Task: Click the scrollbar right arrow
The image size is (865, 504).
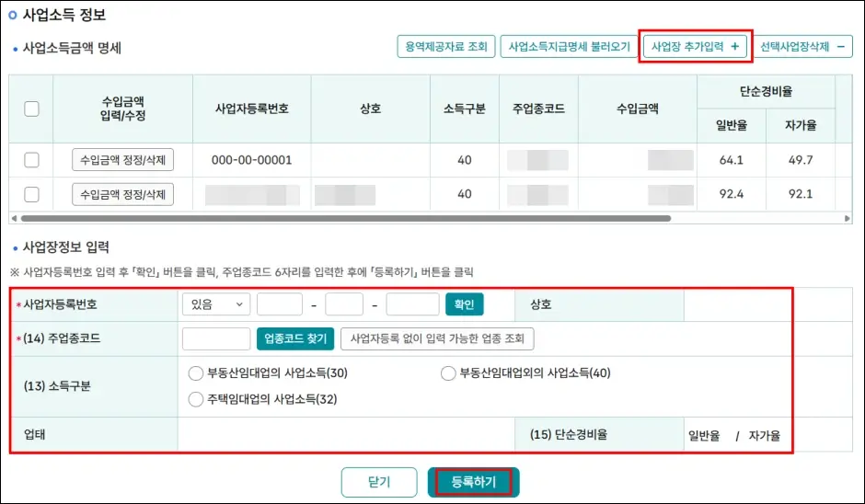Action: (848, 218)
